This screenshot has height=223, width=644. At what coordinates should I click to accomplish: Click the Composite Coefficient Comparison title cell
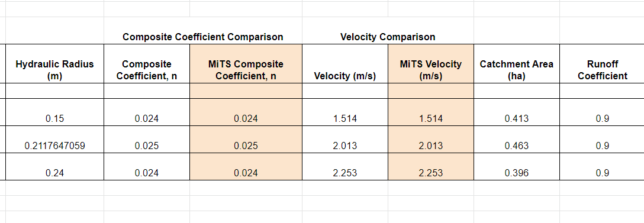coord(203,37)
